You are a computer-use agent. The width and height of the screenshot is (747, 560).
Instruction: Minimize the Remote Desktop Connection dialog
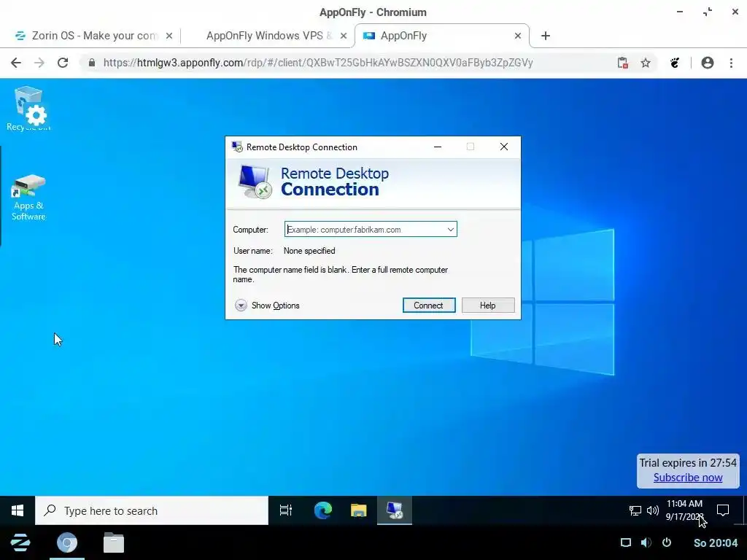click(438, 147)
